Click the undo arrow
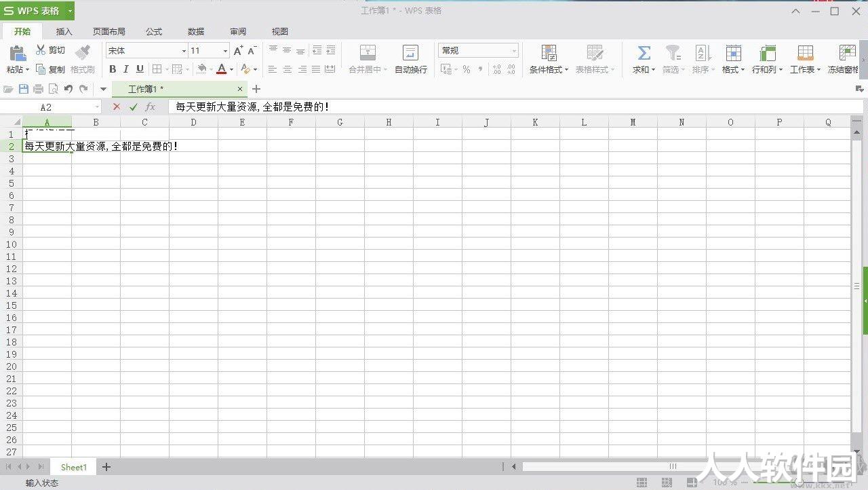The width and height of the screenshot is (868, 490). click(68, 89)
